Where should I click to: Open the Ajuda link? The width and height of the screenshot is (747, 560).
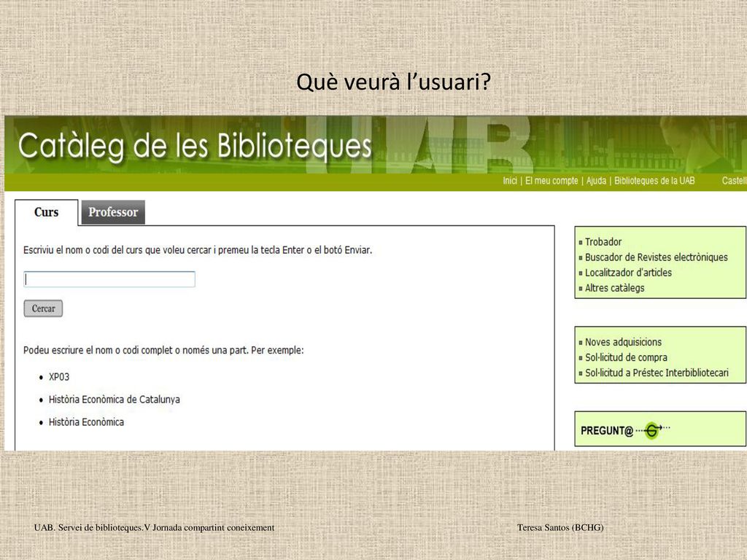click(x=596, y=181)
